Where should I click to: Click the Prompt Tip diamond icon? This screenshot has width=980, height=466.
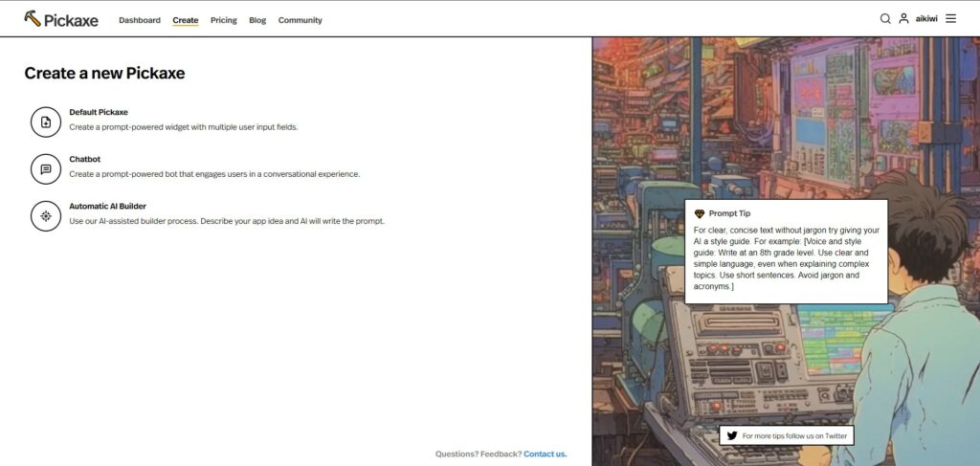pyautogui.click(x=700, y=213)
